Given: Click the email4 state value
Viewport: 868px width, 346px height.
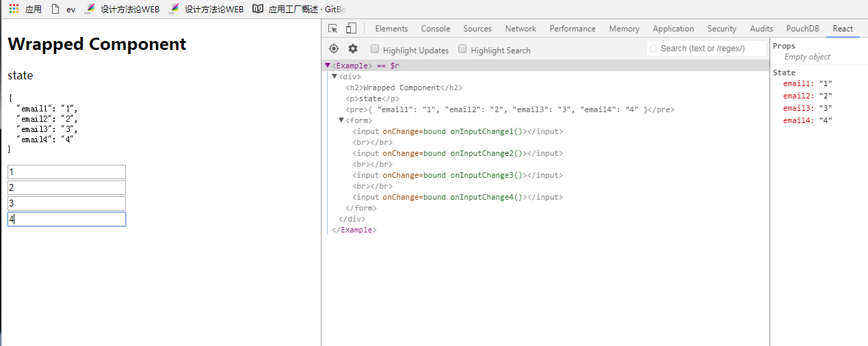Looking at the screenshot, I should coord(825,120).
